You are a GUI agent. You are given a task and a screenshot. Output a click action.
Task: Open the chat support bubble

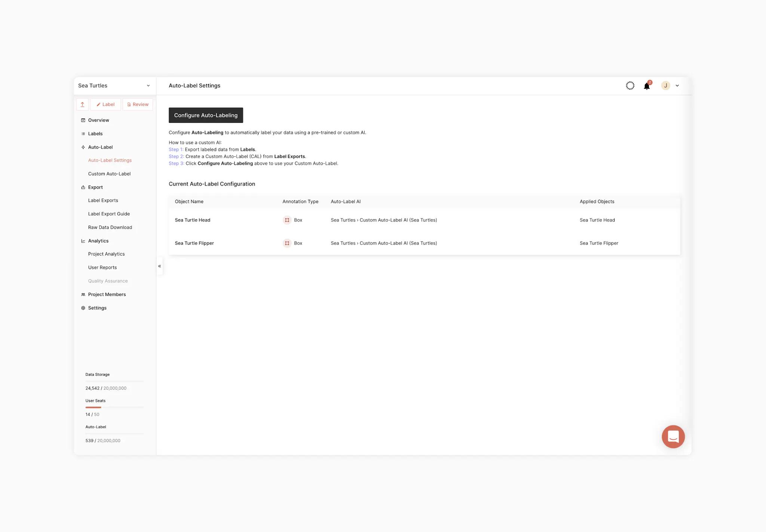click(x=673, y=436)
